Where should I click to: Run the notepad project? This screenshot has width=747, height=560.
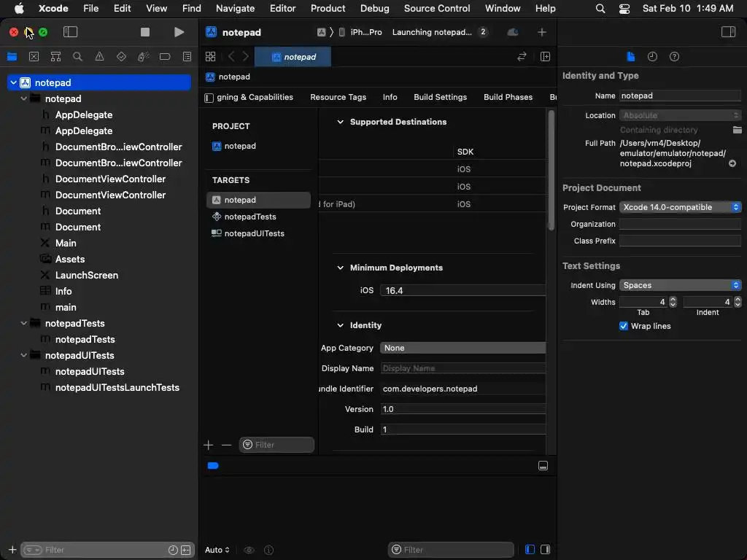point(179,32)
